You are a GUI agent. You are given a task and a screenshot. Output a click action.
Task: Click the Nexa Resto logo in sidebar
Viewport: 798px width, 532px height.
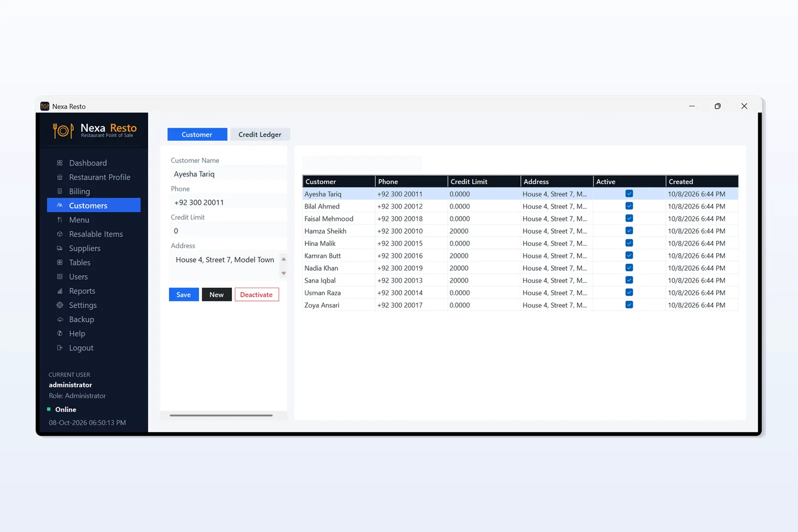coord(95,130)
